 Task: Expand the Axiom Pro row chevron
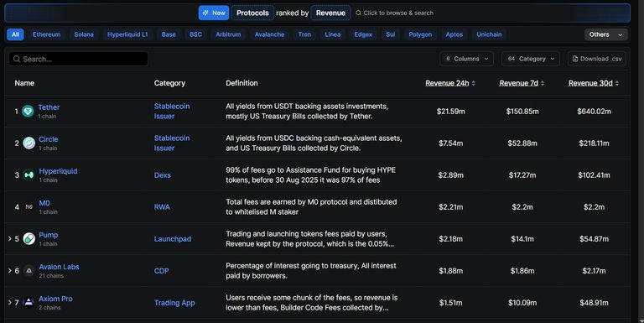[9, 302]
